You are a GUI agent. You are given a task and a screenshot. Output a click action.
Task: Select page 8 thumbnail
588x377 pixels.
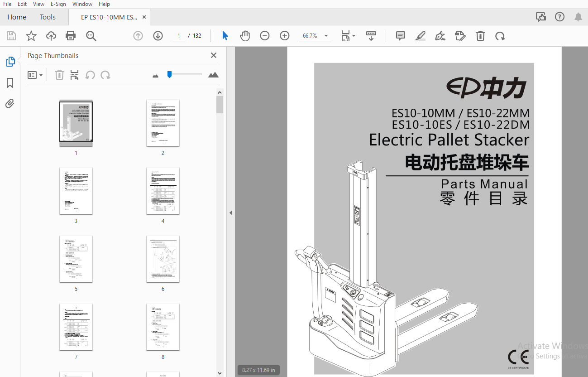click(x=163, y=327)
